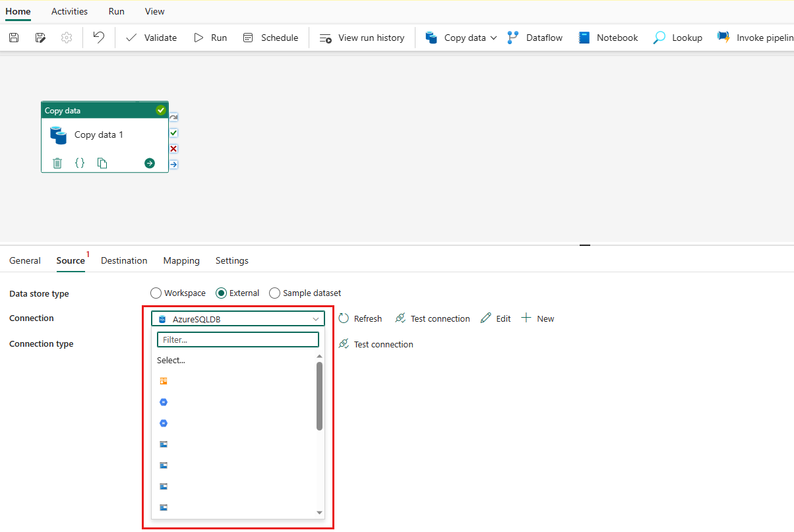The width and height of the screenshot is (794, 532).
Task: Open the General tab
Action: (25, 260)
